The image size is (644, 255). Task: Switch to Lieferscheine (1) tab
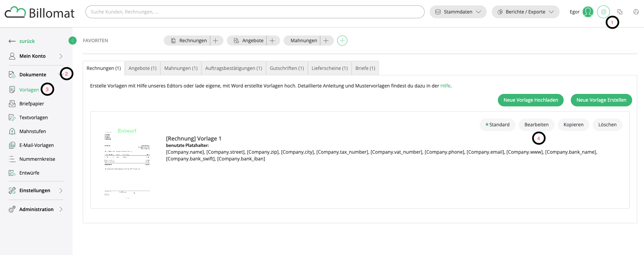(330, 68)
